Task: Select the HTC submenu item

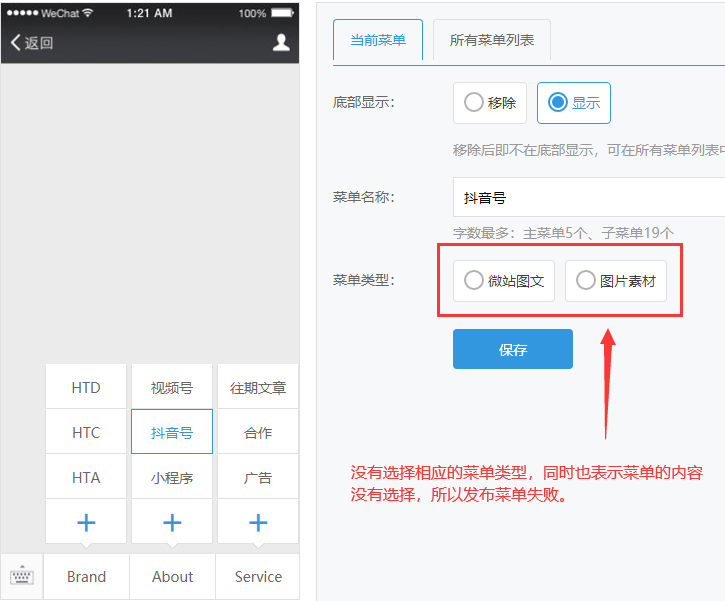Action: coord(86,432)
